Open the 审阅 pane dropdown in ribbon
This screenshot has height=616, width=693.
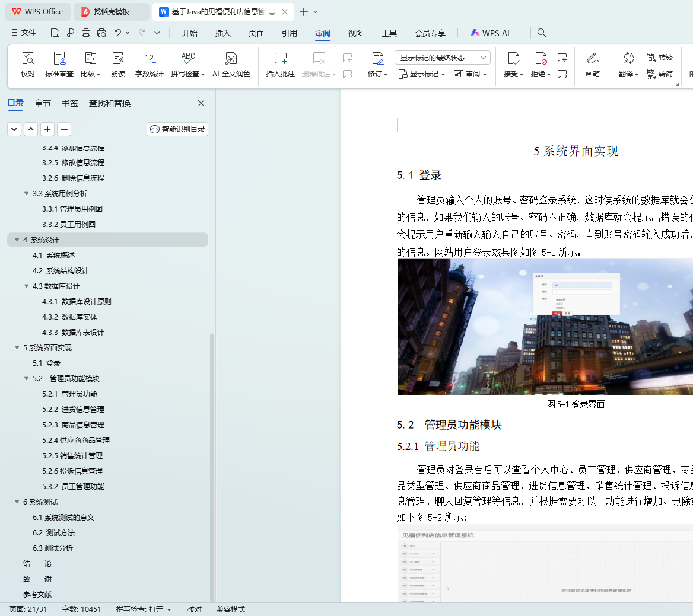(x=471, y=74)
